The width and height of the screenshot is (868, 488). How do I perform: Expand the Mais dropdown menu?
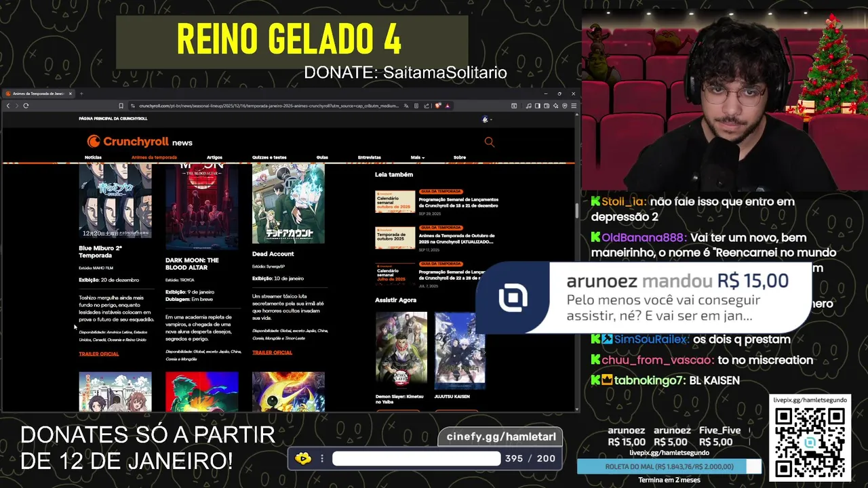pos(417,157)
